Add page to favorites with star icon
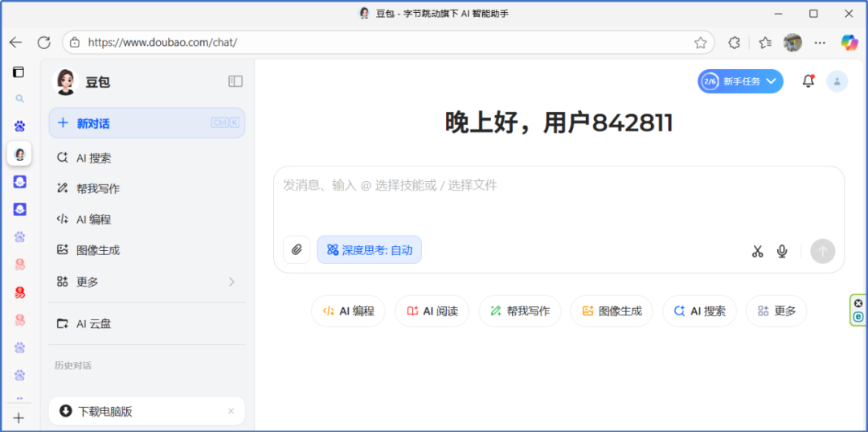Viewport: 868px width, 432px height. 700,43
